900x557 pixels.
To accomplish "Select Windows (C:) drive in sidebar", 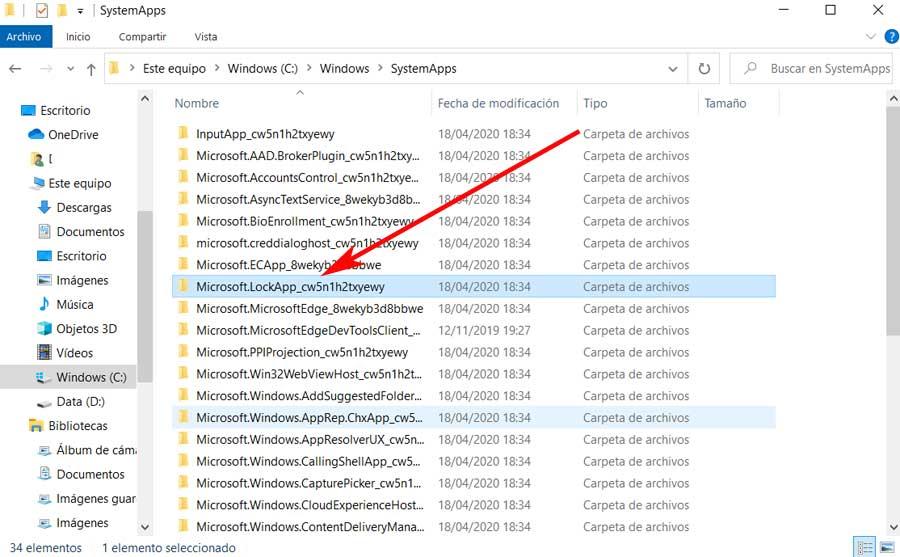I will coord(91,377).
